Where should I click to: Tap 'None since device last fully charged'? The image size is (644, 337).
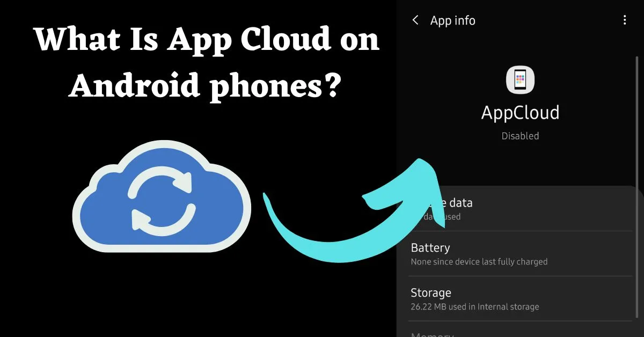pos(479,262)
